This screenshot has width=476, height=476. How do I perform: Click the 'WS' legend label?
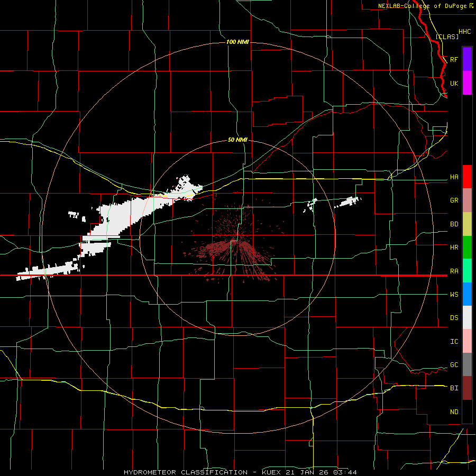click(454, 295)
